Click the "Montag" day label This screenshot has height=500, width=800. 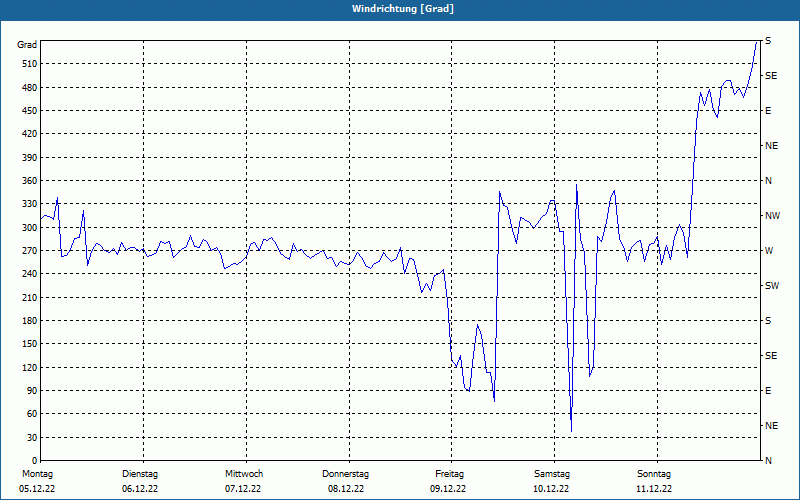coord(37,474)
